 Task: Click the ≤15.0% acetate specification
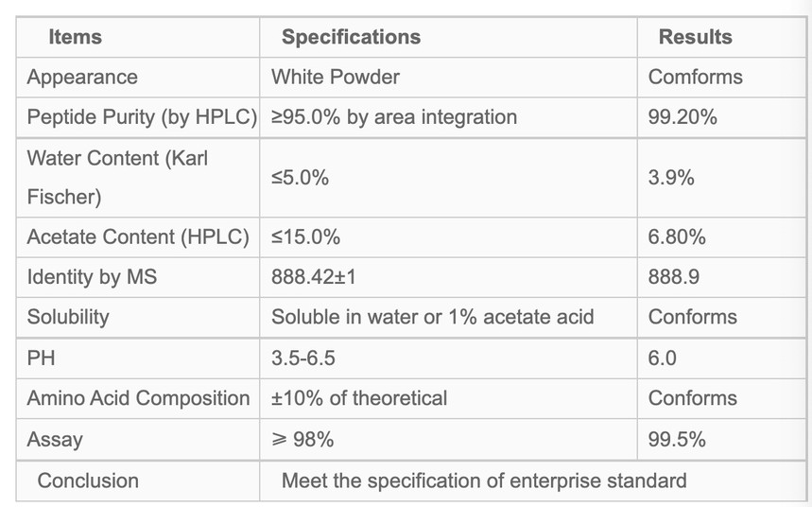pos(305,237)
